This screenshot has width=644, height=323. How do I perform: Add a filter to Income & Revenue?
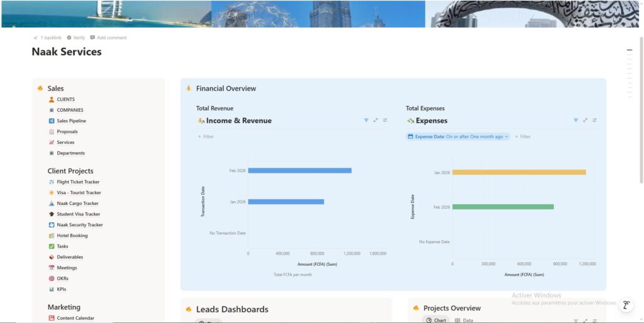(x=206, y=136)
